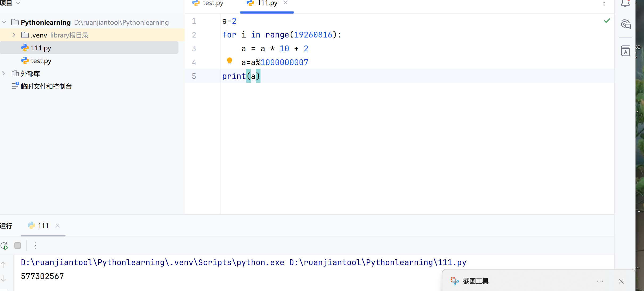Close the 111 run tab
The image size is (644, 291).
click(58, 226)
